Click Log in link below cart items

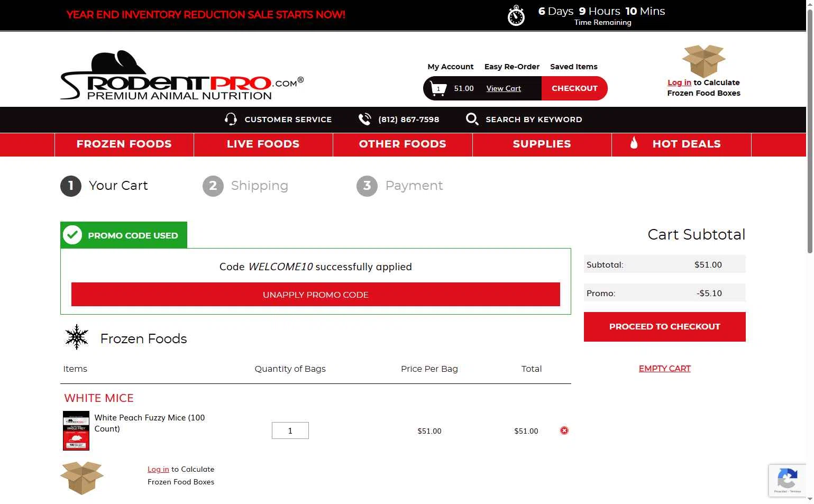tap(158, 469)
